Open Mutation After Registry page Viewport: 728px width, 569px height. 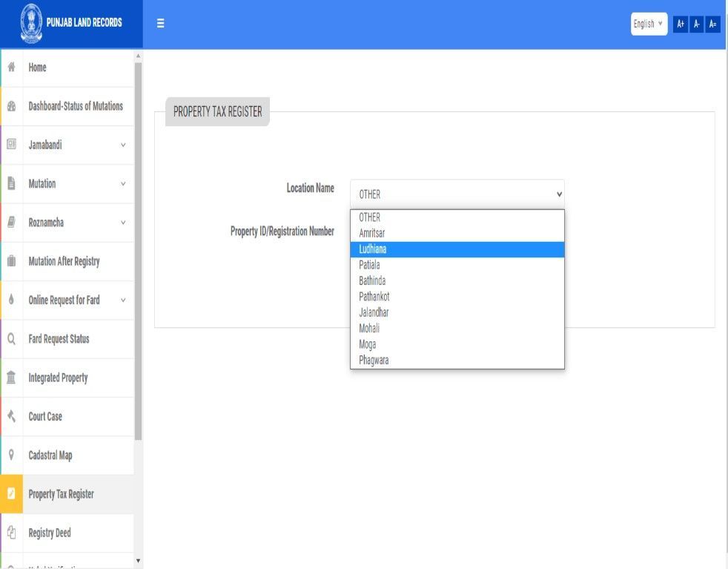64,261
